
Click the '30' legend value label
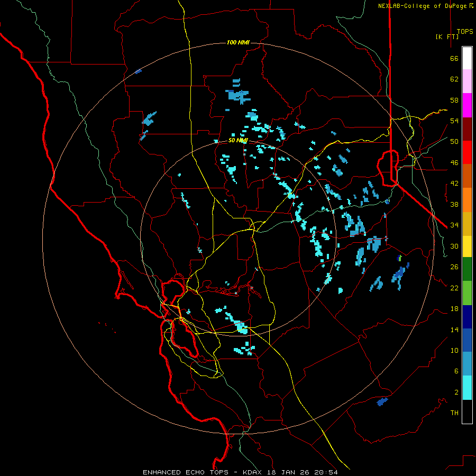pyautogui.click(x=454, y=246)
